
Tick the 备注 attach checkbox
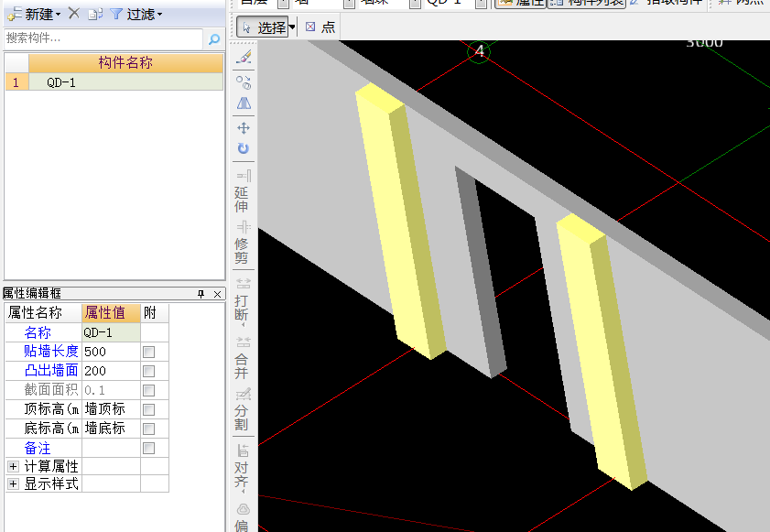[x=149, y=448]
